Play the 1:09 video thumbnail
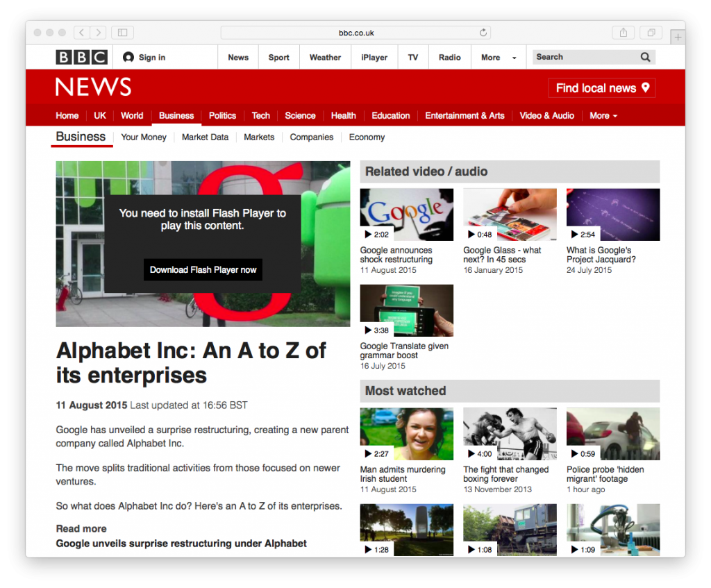The height and width of the screenshot is (588, 711). (613, 530)
